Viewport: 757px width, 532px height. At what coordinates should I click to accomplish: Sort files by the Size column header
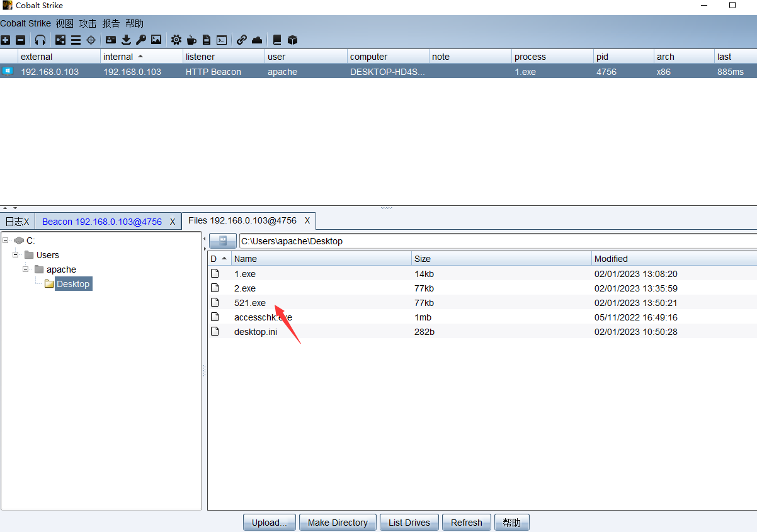502,259
